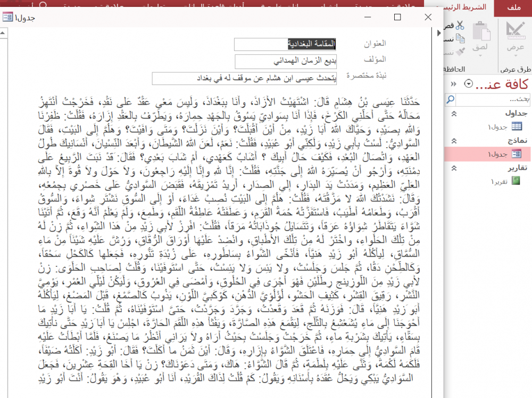Click the Paste (لصق) clipboard icon

click(481, 31)
